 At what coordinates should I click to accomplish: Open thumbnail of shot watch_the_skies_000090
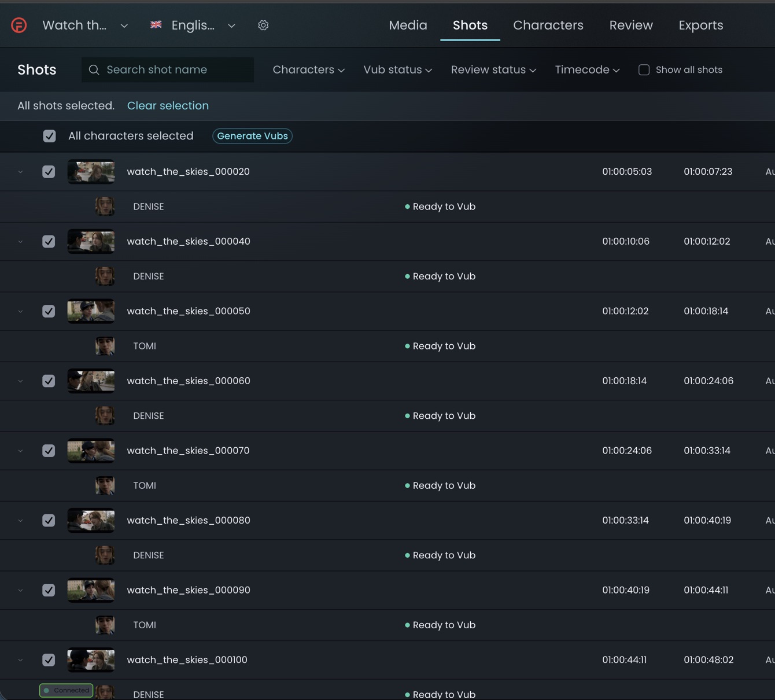tap(91, 590)
